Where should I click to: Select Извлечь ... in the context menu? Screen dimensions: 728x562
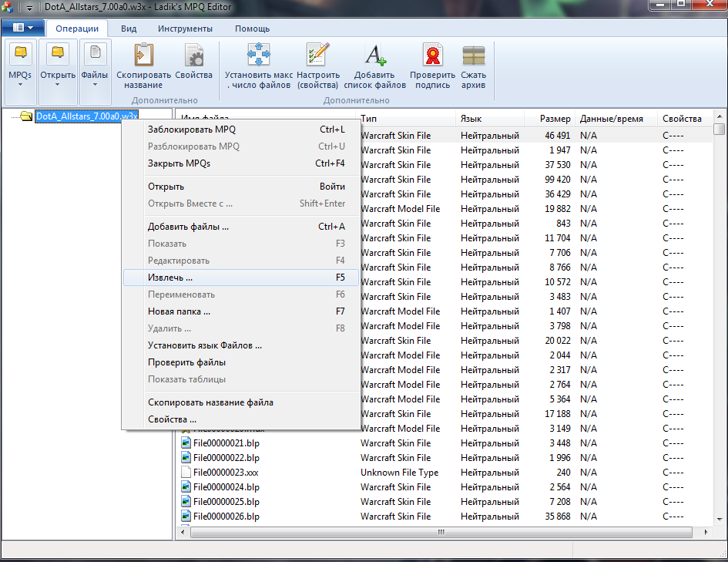(241, 278)
